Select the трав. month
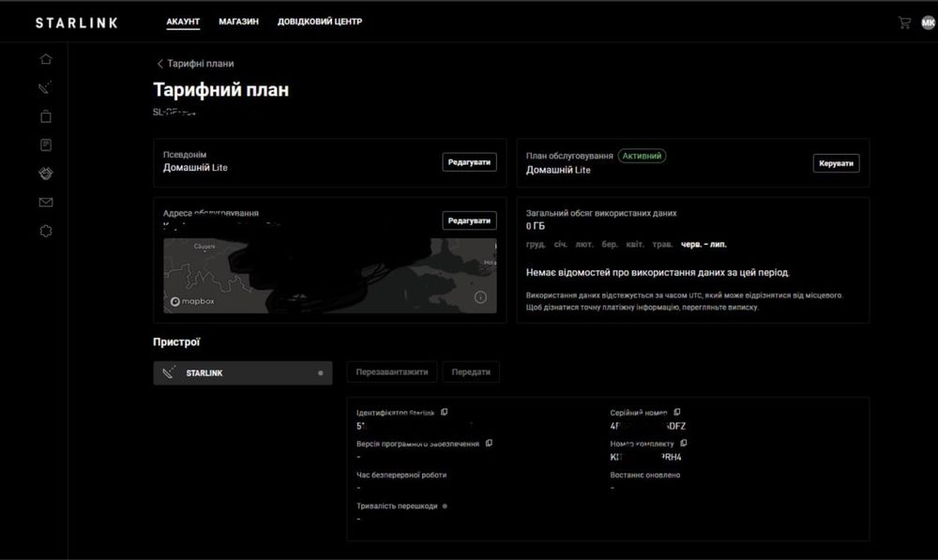 tap(662, 244)
